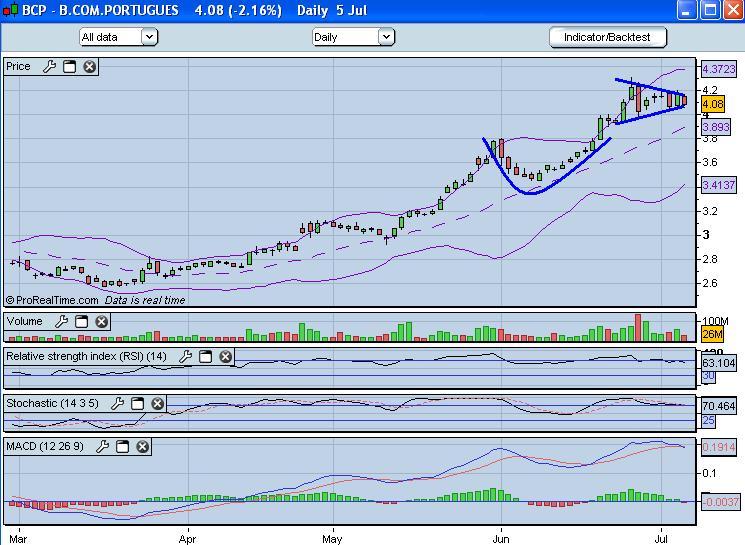Close the Stochastic panel
Image resolution: width=745 pixels, height=545 pixels.
pyautogui.click(x=157, y=403)
